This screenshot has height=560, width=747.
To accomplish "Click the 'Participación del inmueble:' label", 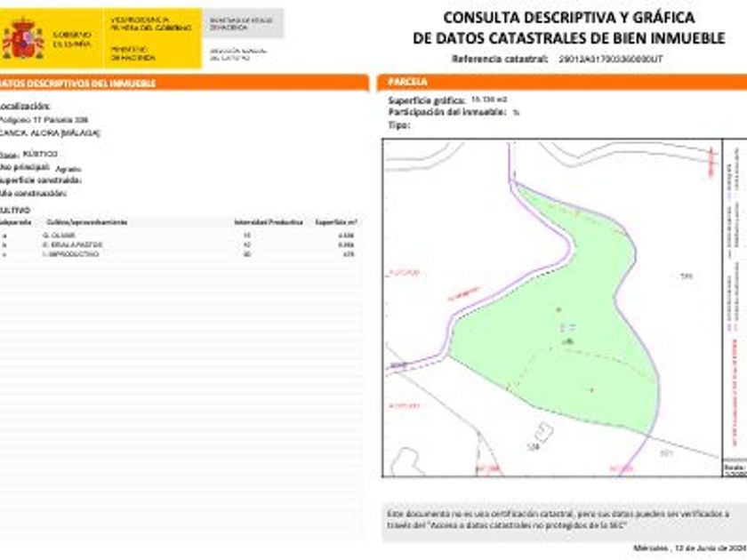I will coord(446,112).
